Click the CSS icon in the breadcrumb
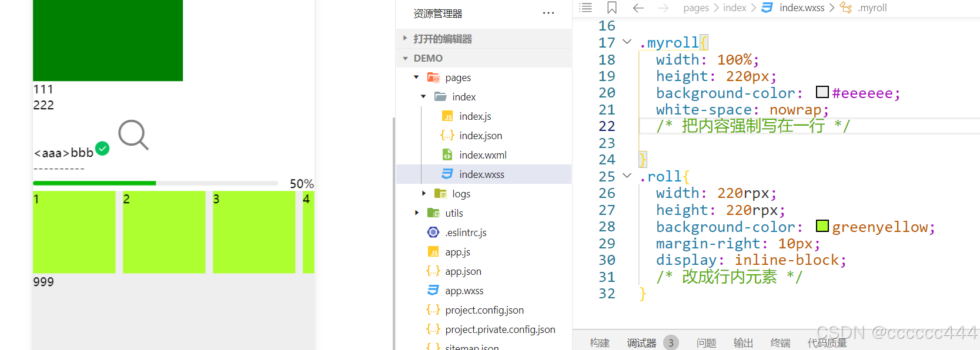The image size is (980, 350). pos(767,8)
